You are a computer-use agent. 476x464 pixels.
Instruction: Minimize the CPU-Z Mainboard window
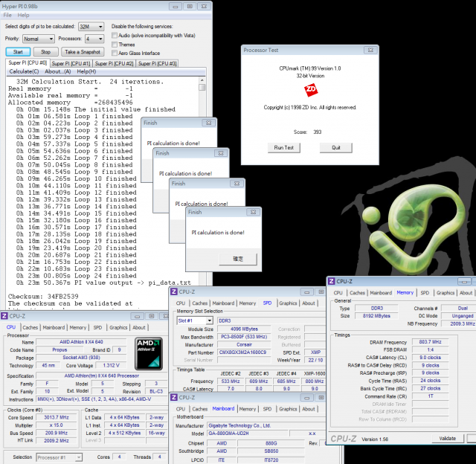[307, 398]
